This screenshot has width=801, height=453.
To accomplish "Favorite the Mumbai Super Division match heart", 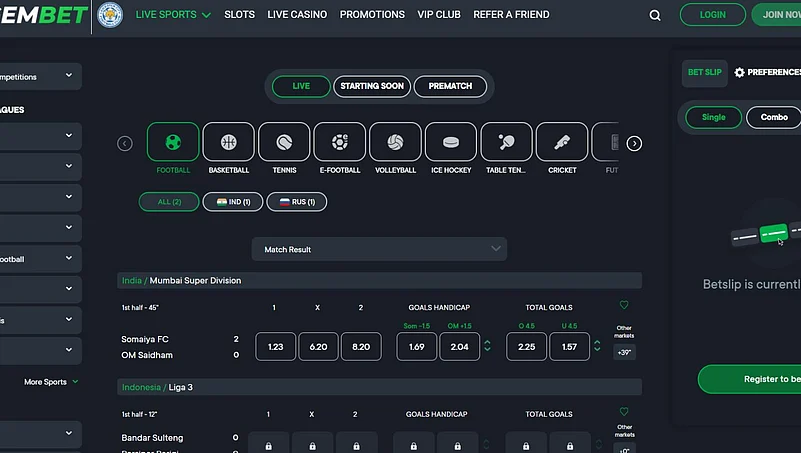I will [624, 305].
